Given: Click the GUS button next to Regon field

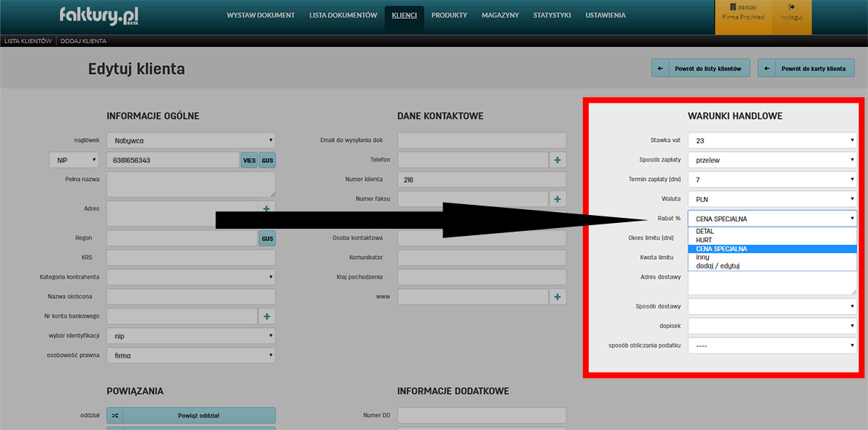Looking at the screenshot, I should coord(267,238).
